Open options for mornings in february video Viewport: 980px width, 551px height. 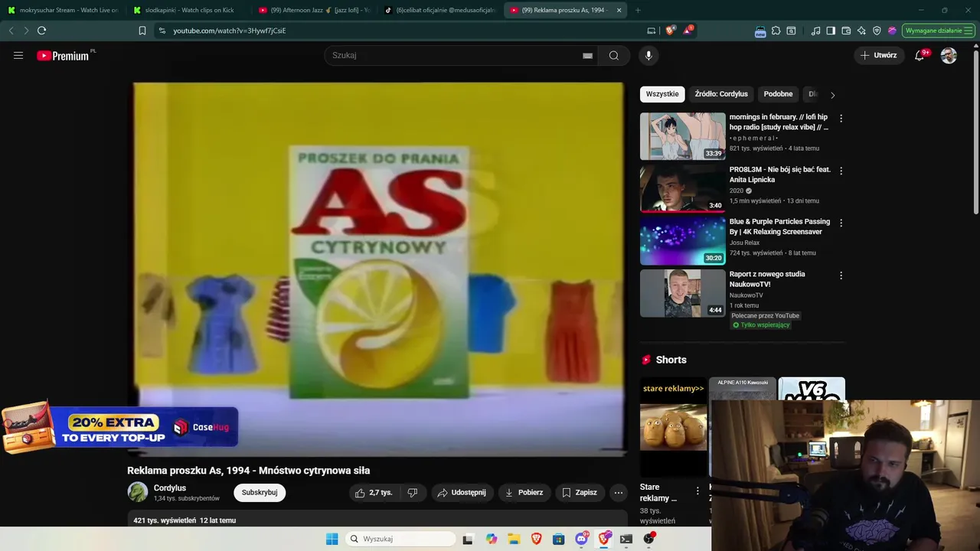(x=841, y=119)
